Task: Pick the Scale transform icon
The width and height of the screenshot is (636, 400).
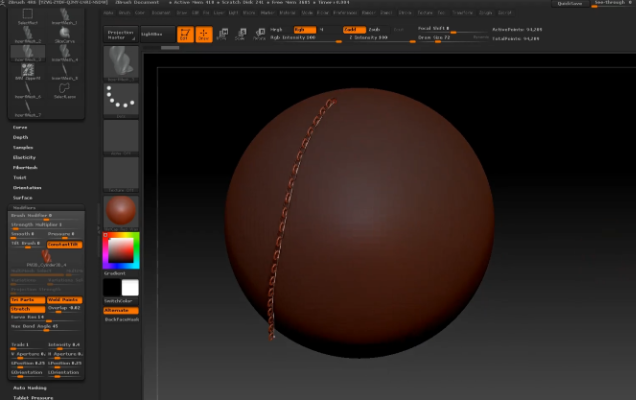Action: pyautogui.click(x=240, y=34)
